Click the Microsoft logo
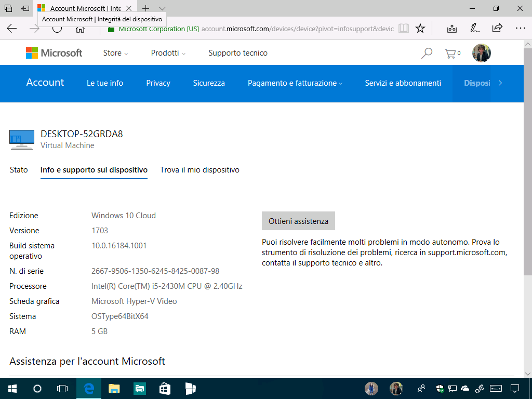Screen dimensions: 532x399 54,53
